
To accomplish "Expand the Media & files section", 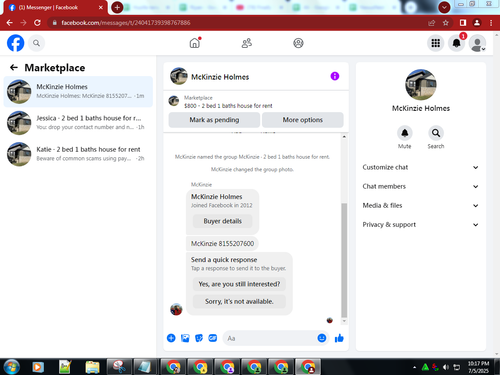I will [420, 205].
